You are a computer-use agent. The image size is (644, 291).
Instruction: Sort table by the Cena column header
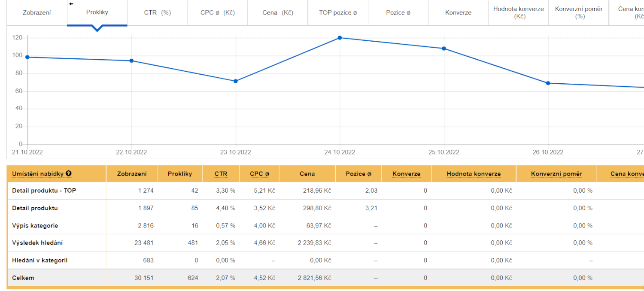tap(307, 174)
